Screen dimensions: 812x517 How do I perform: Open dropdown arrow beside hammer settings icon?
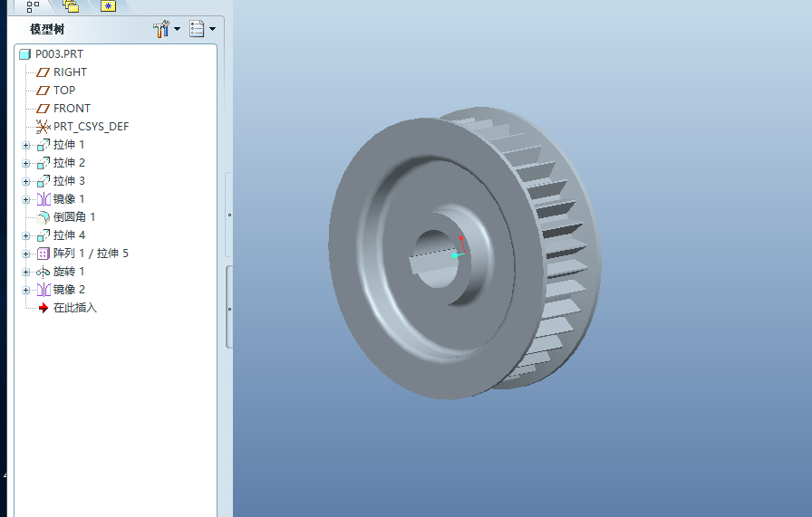pos(177,29)
